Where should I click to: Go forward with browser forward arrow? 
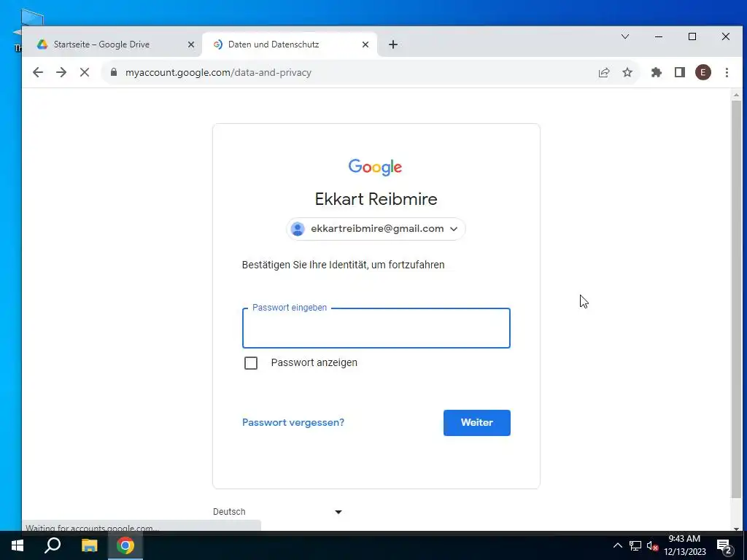(61, 72)
